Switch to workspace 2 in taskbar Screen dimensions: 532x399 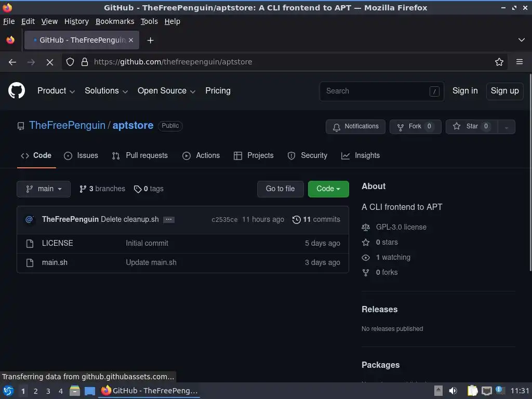pos(35,391)
